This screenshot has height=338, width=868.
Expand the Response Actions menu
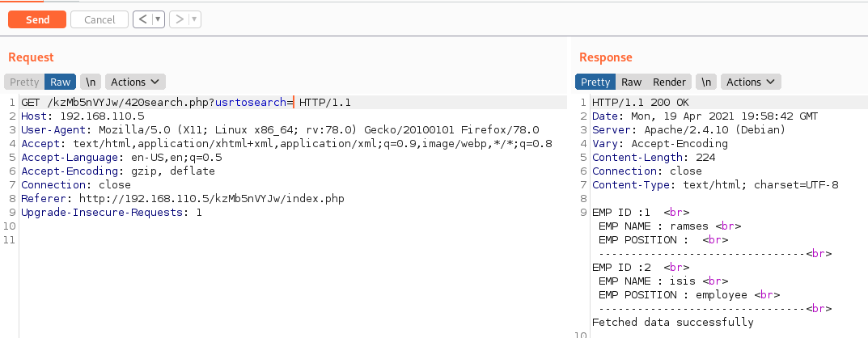pos(752,82)
